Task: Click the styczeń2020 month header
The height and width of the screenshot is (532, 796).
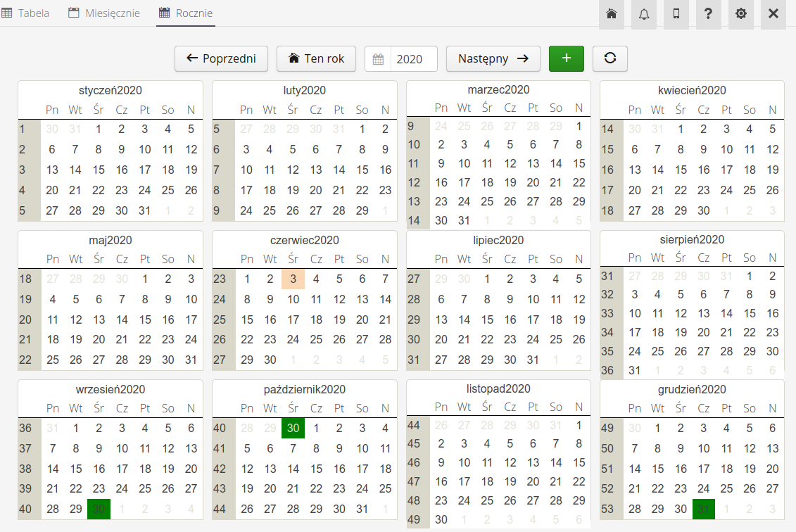Action: pos(110,90)
